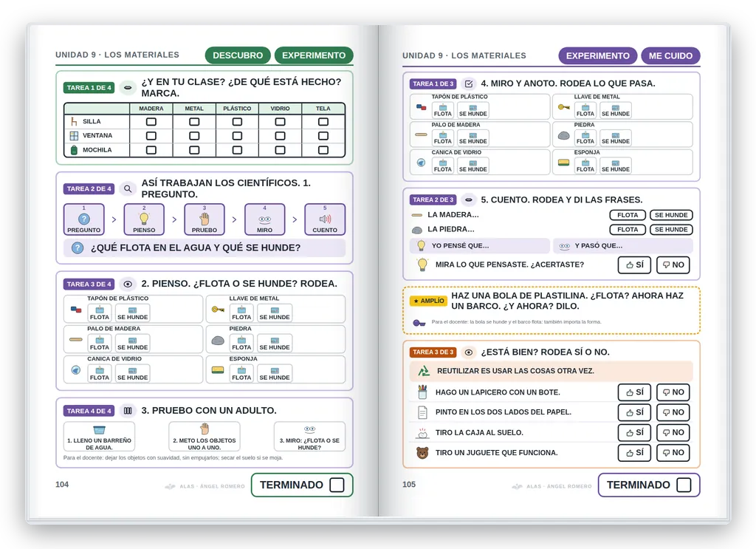Click the stone icon beside LA PIEDRA... sentence

417,230
